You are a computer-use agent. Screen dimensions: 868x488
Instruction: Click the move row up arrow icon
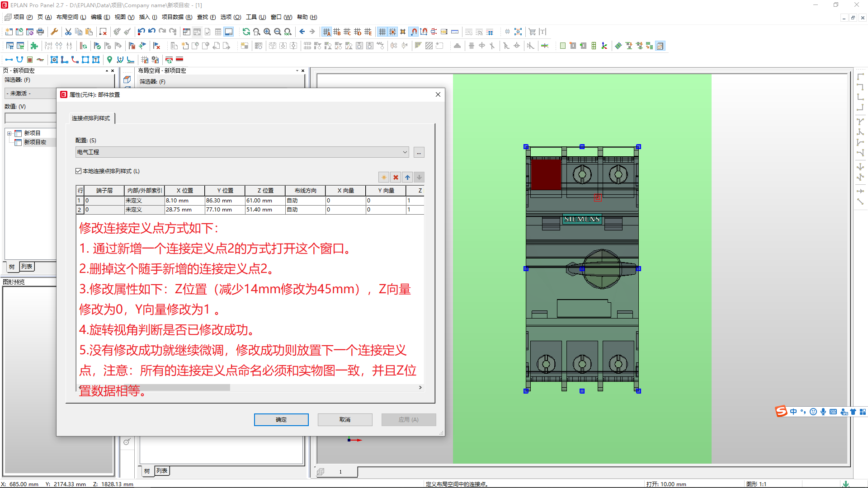[407, 177]
